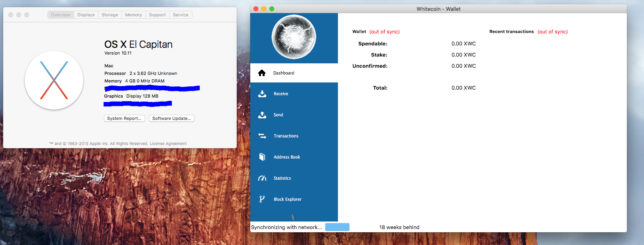The image size is (644, 245).
Task: Open the Block Explorer page label
Action: click(x=288, y=199)
